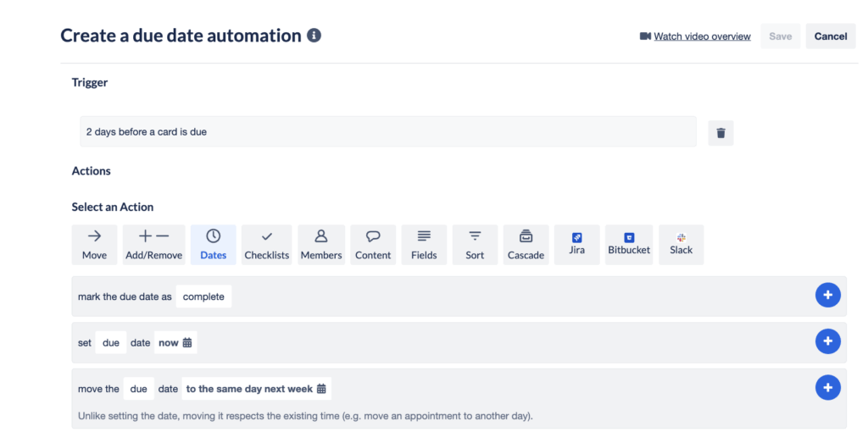Click the video camera icon
Image resolution: width=868 pixels, height=432 pixels.
pos(645,36)
